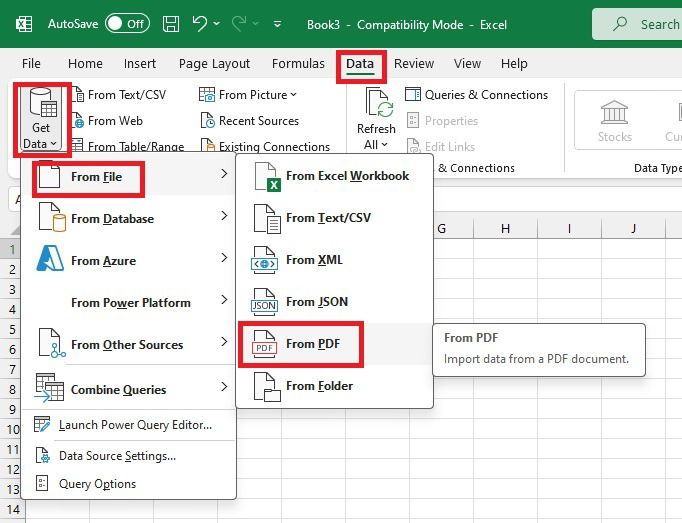Select From Text/CSV in the submenu

pyautogui.click(x=335, y=218)
